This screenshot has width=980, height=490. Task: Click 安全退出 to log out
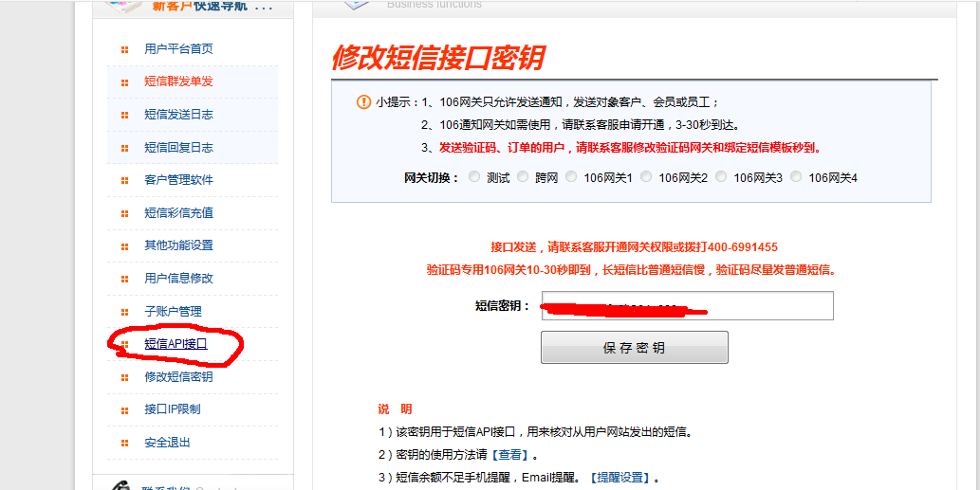(167, 443)
